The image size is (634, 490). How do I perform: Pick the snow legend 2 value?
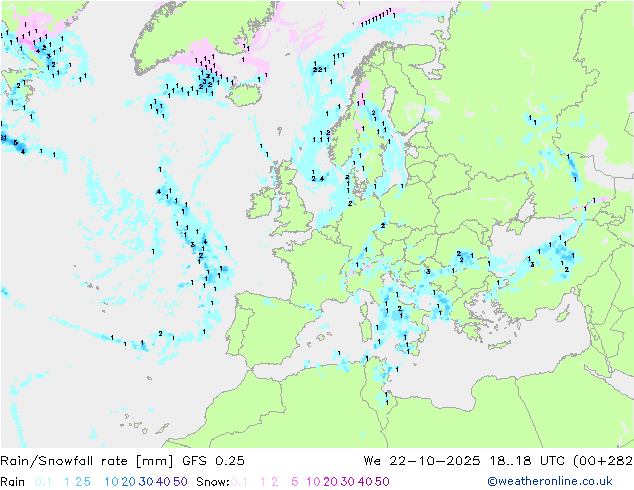(275, 482)
